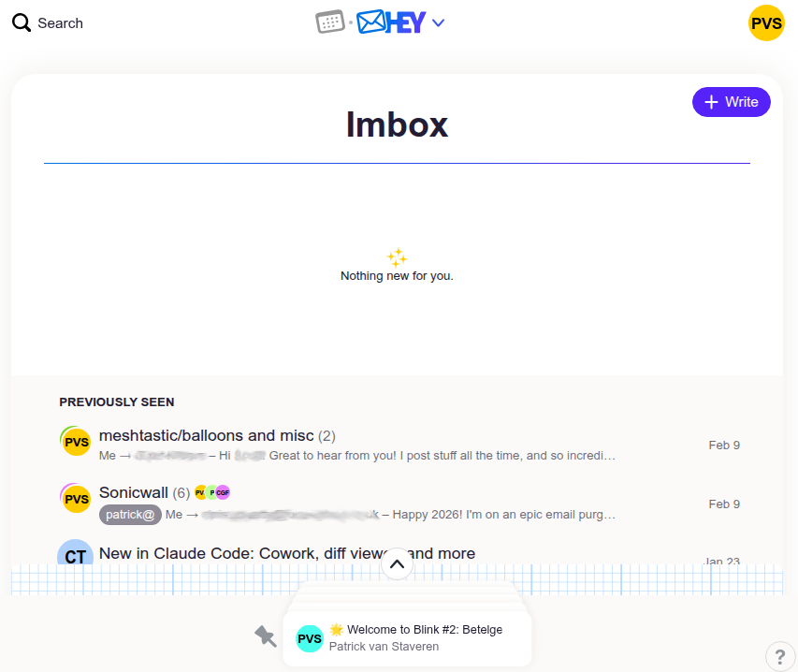Click the PVS avatar beside meshtastic thread
Screen dimensions: 798x672
(x=76, y=442)
